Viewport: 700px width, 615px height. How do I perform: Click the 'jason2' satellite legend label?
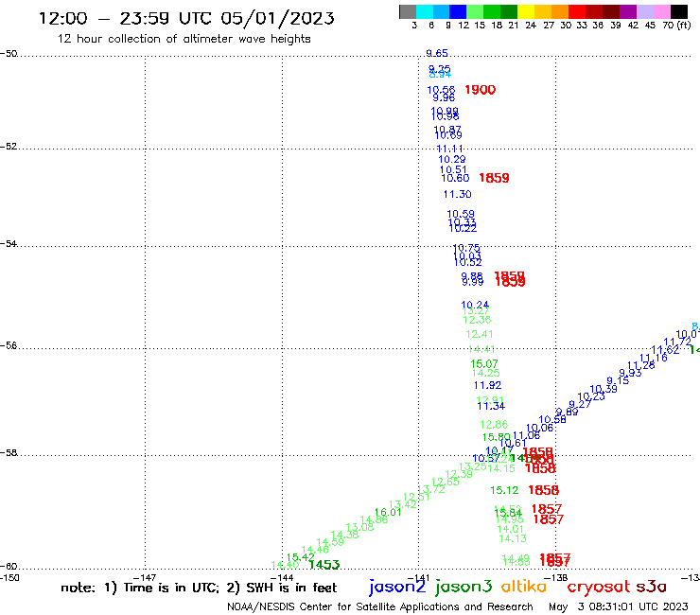pos(397,587)
